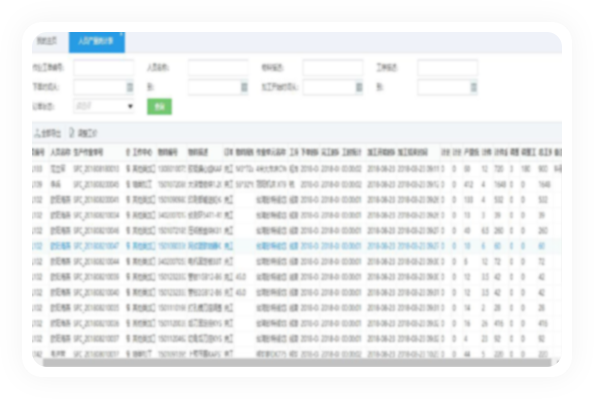Click the dropdown arrow of the status select

coord(130,106)
